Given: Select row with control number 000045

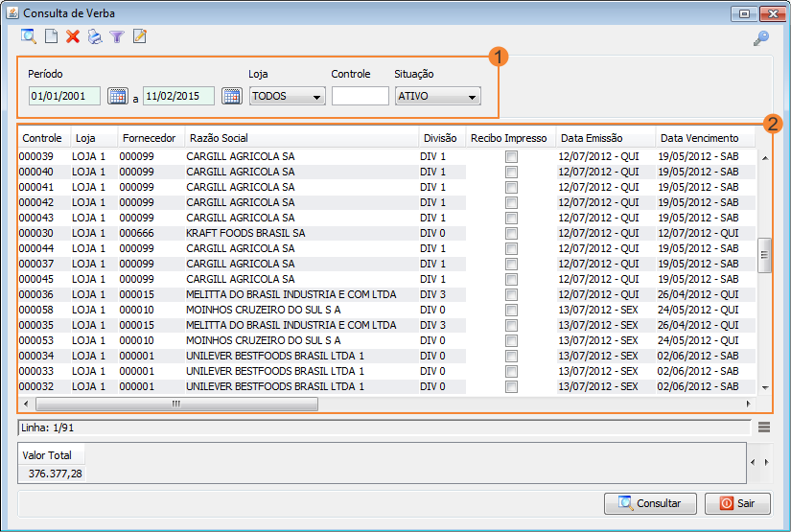Looking at the screenshot, I should click(387, 279).
